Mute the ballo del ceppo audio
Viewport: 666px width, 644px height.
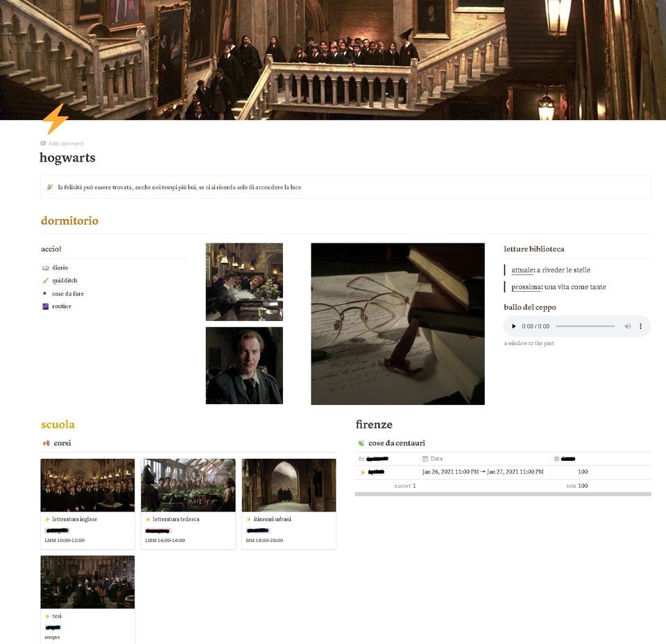(627, 327)
